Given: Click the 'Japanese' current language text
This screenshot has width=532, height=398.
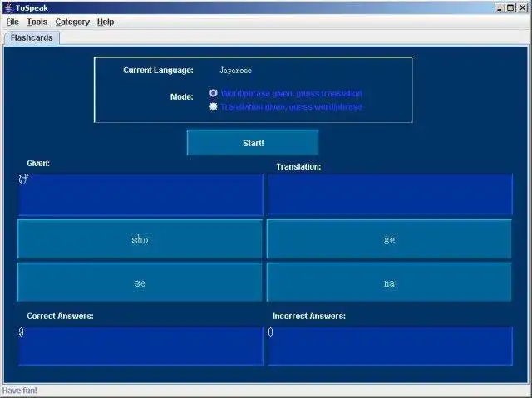Looking at the screenshot, I should click(x=235, y=70).
